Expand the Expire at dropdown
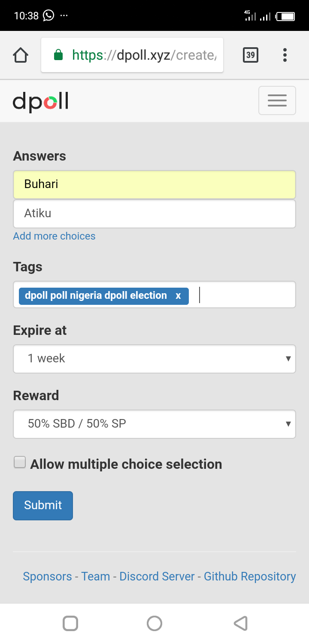This screenshot has height=644, width=309. (x=154, y=358)
